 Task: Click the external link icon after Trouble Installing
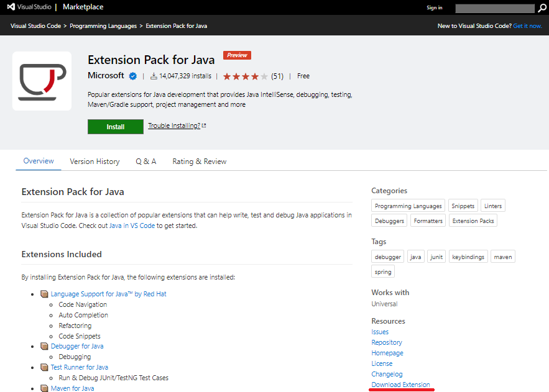click(204, 125)
